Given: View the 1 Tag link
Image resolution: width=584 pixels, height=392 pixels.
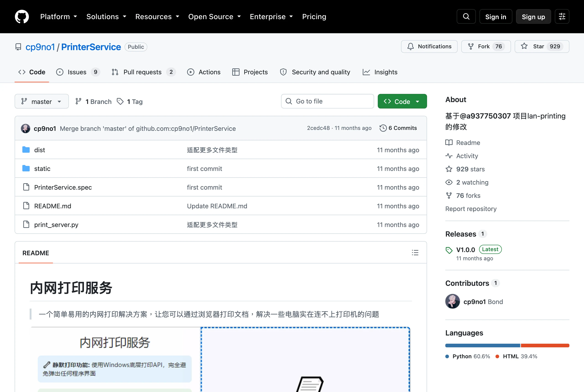Looking at the screenshot, I should (x=130, y=101).
